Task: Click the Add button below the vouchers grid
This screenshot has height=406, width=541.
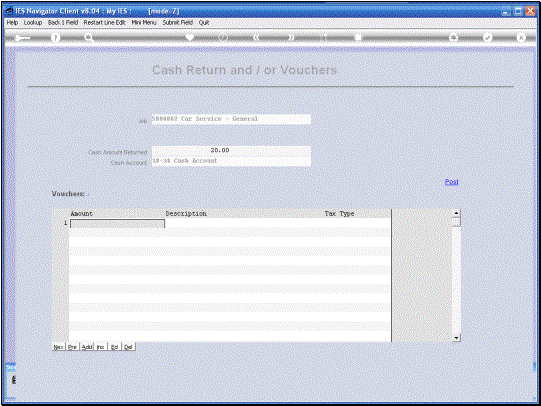Action: tap(87, 347)
